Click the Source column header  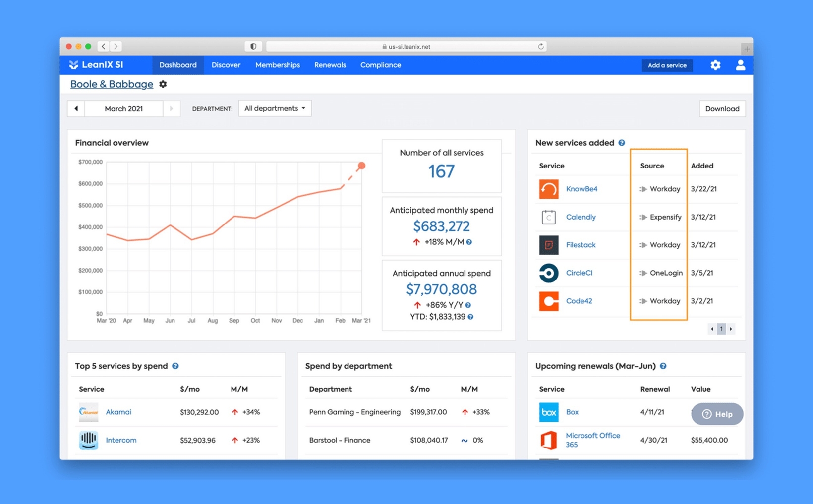tap(652, 166)
